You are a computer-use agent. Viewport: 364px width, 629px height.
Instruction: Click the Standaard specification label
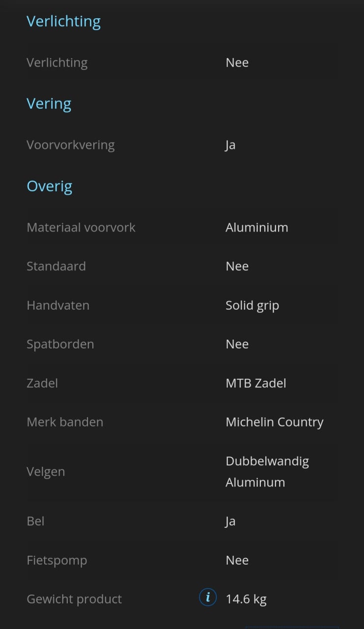[x=56, y=266]
